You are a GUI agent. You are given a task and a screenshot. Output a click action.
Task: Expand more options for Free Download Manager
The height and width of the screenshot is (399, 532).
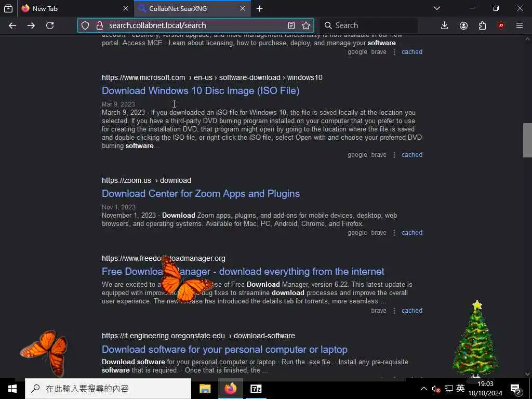394,311
